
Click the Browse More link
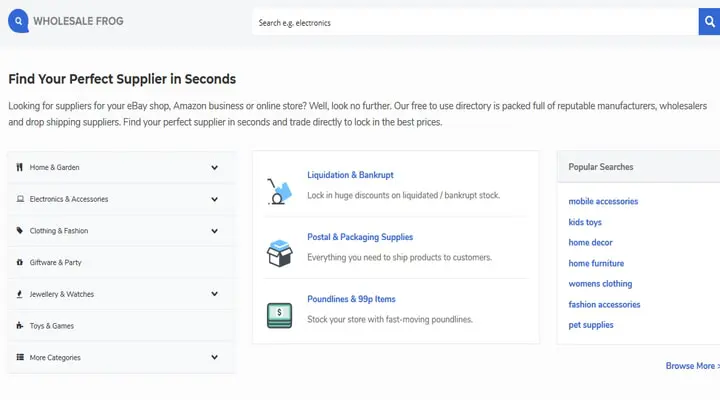click(x=691, y=366)
